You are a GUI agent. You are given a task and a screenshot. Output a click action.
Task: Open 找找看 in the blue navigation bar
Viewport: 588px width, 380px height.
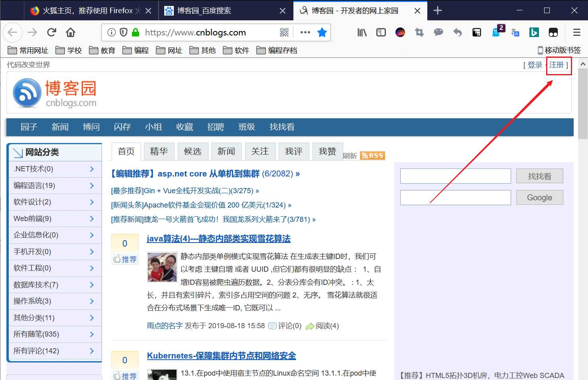[282, 127]
